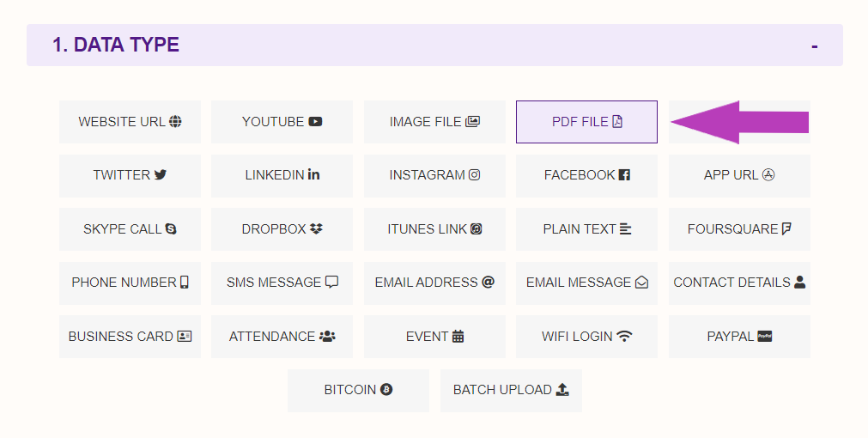Choose the App URL option
The width and height of the screenshot is (868, 438).
tap(739, 175)
